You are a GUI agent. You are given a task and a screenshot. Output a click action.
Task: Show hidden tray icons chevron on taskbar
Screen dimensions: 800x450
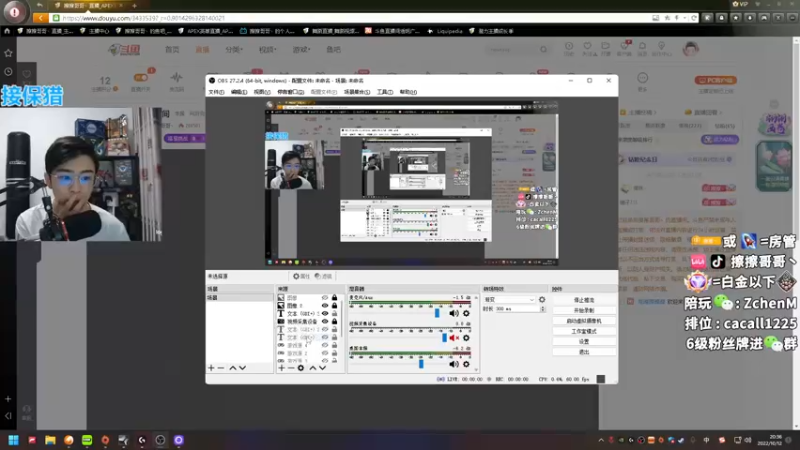601,440
